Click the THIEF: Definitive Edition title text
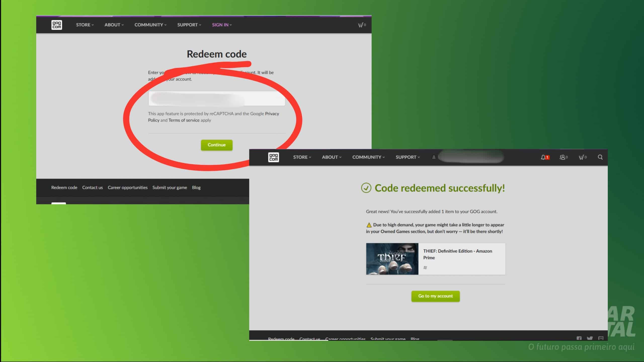Screen dimensions: 644x362 pos(458,254)
